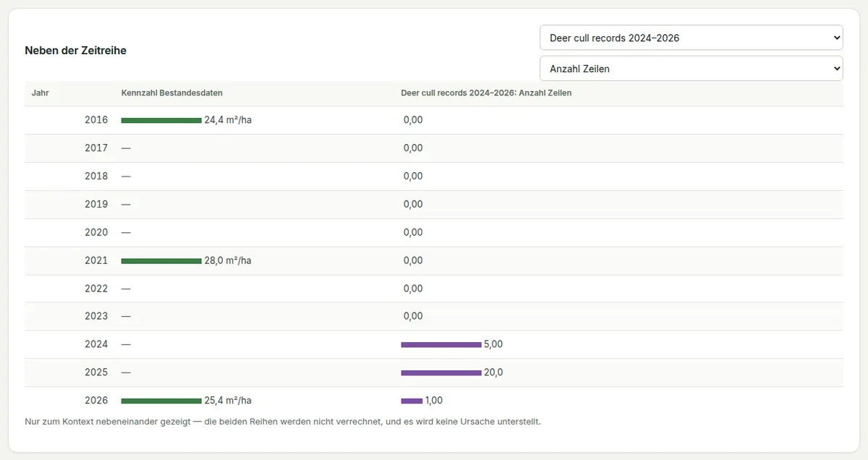
Task: Click the purple bar in the 2024 row
Action: point(441,344)
